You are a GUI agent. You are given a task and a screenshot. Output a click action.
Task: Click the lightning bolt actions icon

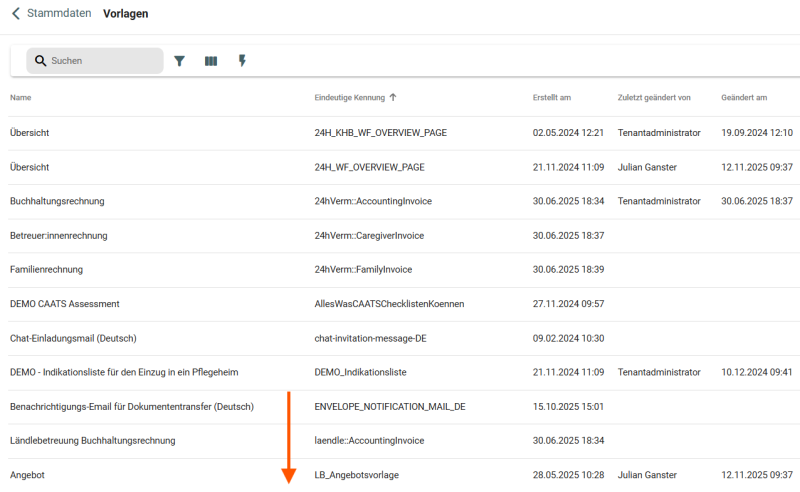coord(242,61)
